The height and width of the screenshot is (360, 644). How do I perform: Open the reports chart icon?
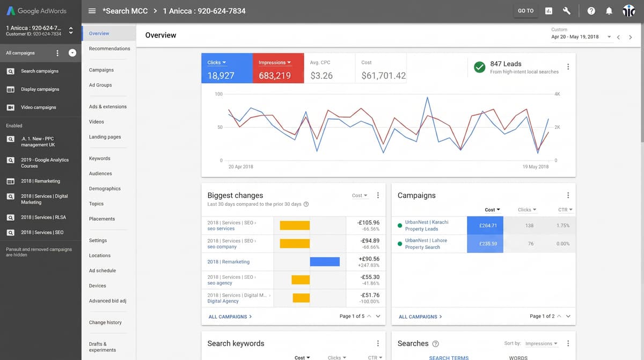pos(548,11)
